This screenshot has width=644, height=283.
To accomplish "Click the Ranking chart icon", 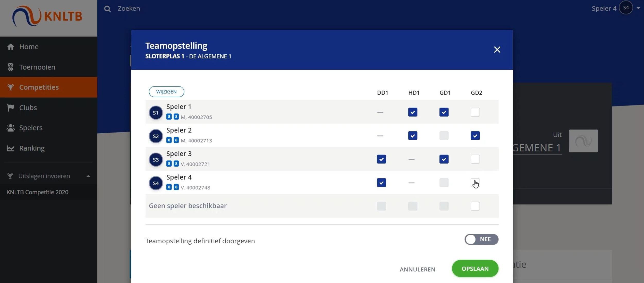I will click(x=11, y=148).
